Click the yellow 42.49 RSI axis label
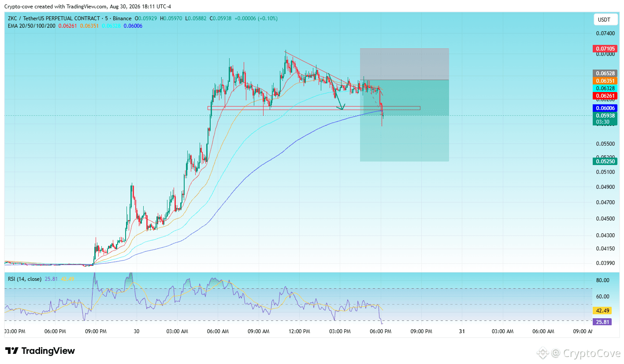The width and height of the screenshot is (624, 364). point(603,311)
